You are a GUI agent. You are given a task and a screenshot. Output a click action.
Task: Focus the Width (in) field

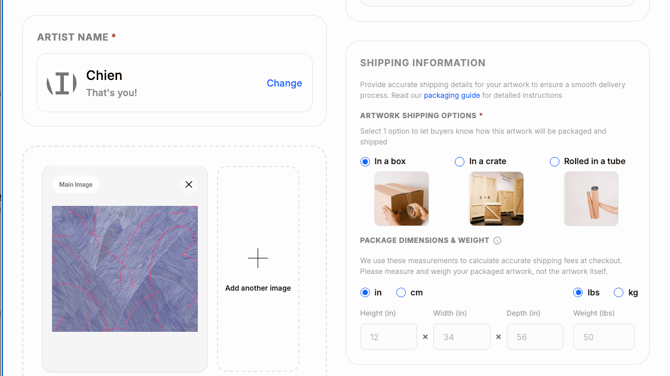click(462, 337)
